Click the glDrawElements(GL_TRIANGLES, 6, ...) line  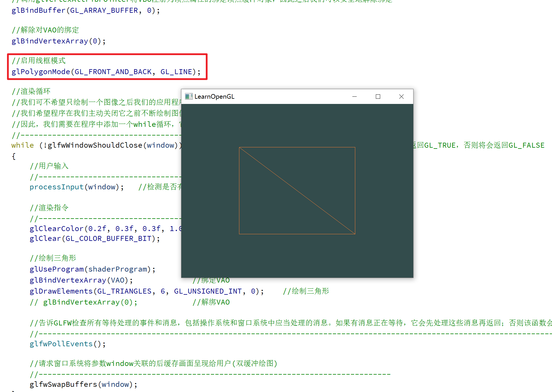click(147, 291)
